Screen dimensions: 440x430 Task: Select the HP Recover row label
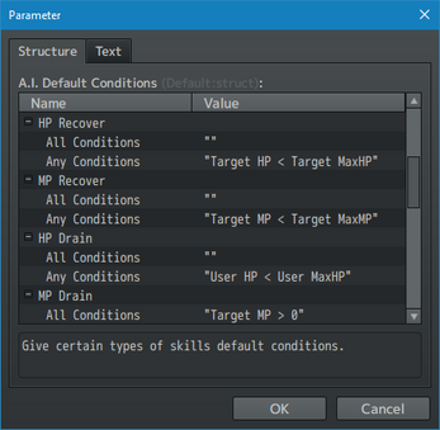pyautogui.click(x=71, y=123)
